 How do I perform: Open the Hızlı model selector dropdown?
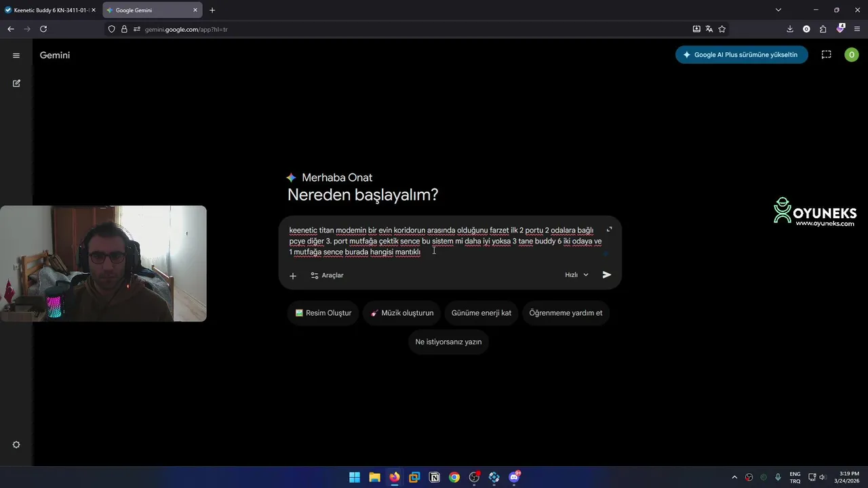577,275
